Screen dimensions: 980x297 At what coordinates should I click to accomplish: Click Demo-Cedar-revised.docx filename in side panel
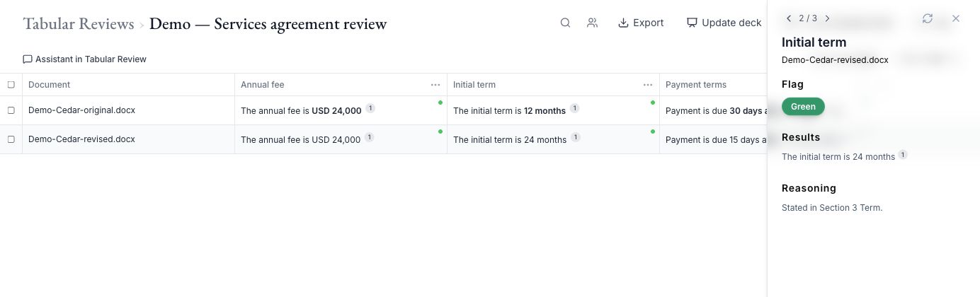[x=835, y=60]
